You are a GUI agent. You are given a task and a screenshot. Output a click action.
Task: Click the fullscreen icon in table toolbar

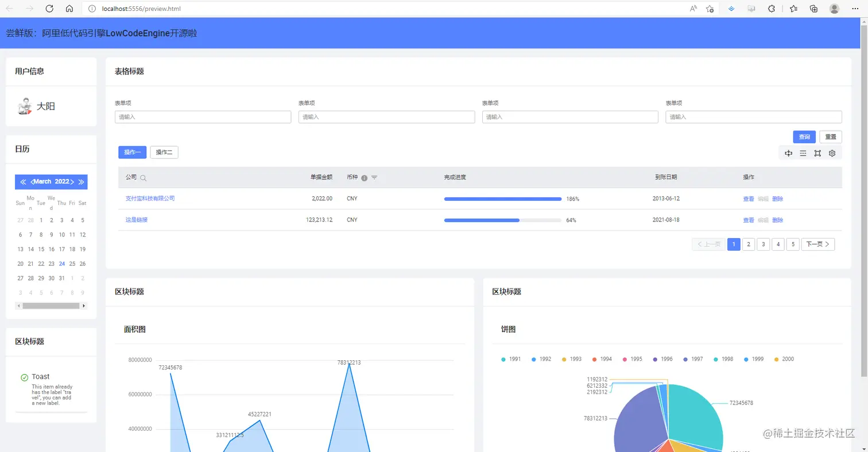click(x=817, y=153)
